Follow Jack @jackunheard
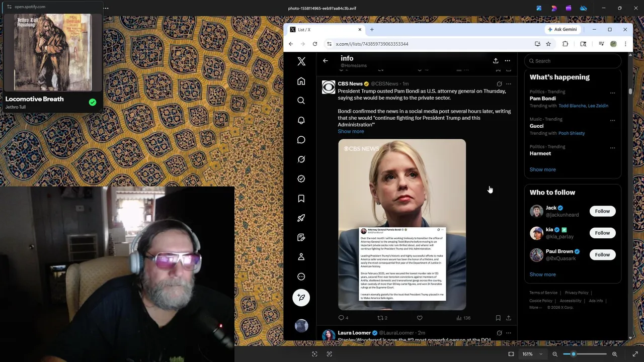The image size is (644, 362). 602,211
